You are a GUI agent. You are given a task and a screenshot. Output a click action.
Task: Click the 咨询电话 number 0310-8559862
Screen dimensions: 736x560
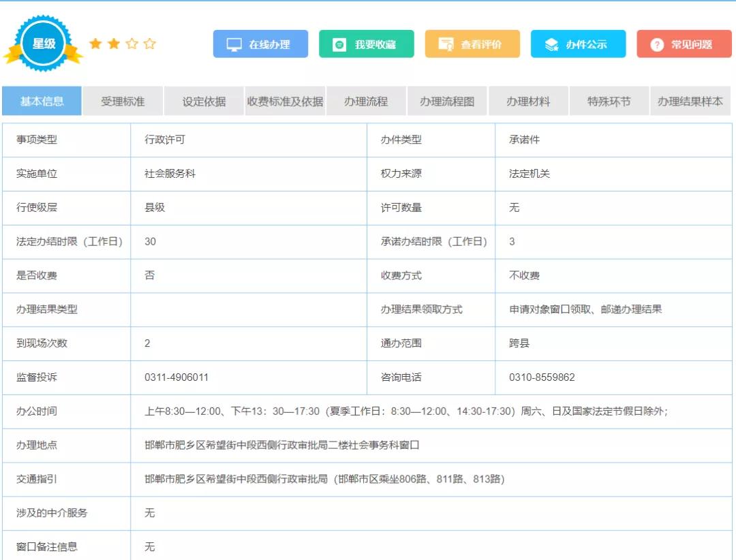click(x=542, y=377)
